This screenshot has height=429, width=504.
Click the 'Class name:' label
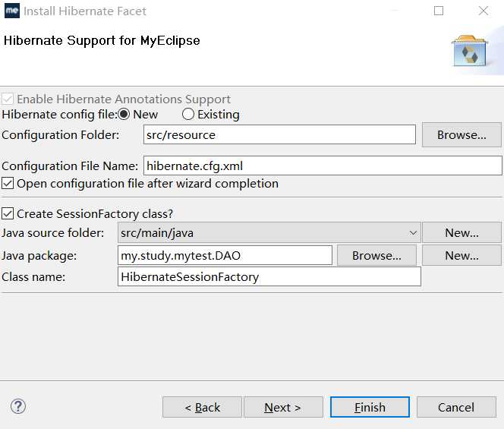pos(33,276)
